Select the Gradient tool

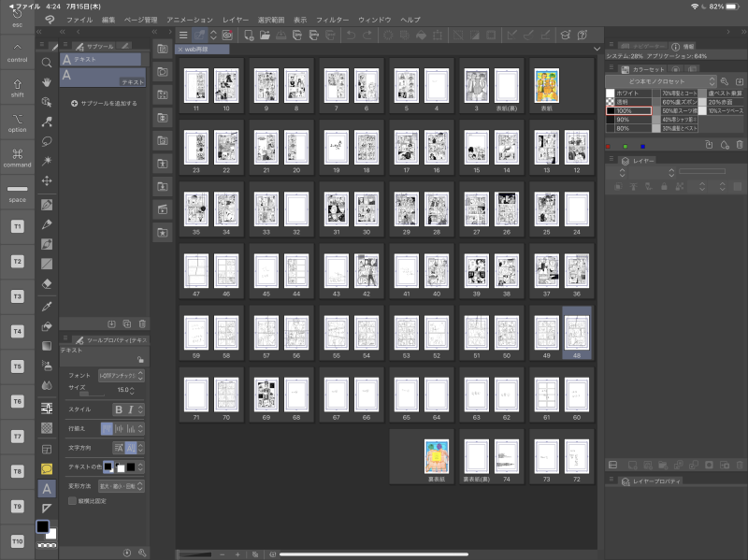tap(46, 346)
